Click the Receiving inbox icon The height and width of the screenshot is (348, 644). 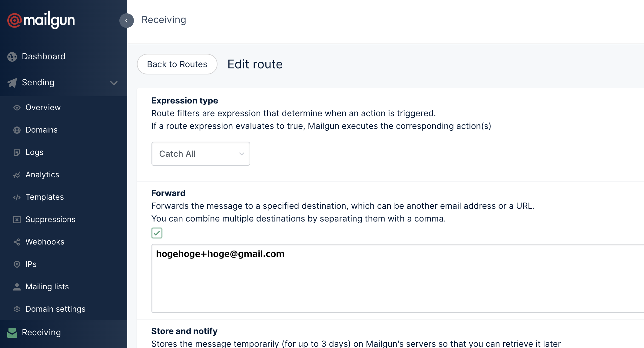click(12, 332)
